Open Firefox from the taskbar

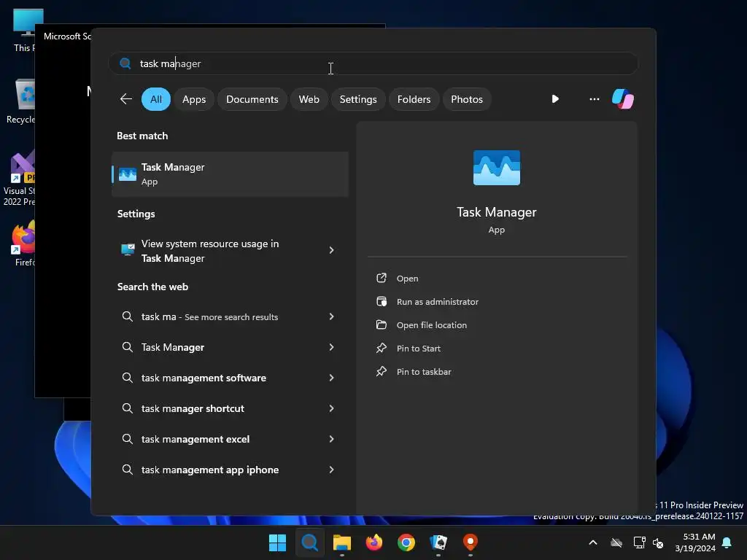coord(374,542)
